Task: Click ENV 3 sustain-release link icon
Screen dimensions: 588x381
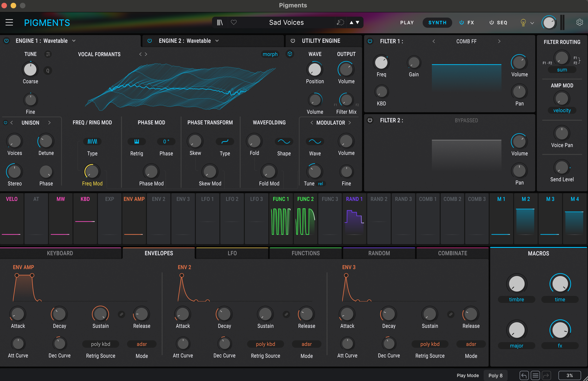Action: click(x=451, y=314)
